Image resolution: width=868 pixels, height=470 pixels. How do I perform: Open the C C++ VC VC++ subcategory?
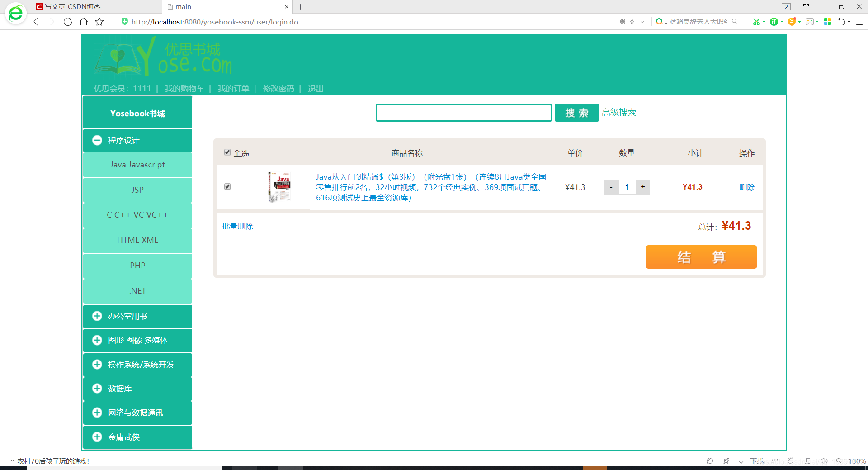pyautogui.click(x=138, y=215)
